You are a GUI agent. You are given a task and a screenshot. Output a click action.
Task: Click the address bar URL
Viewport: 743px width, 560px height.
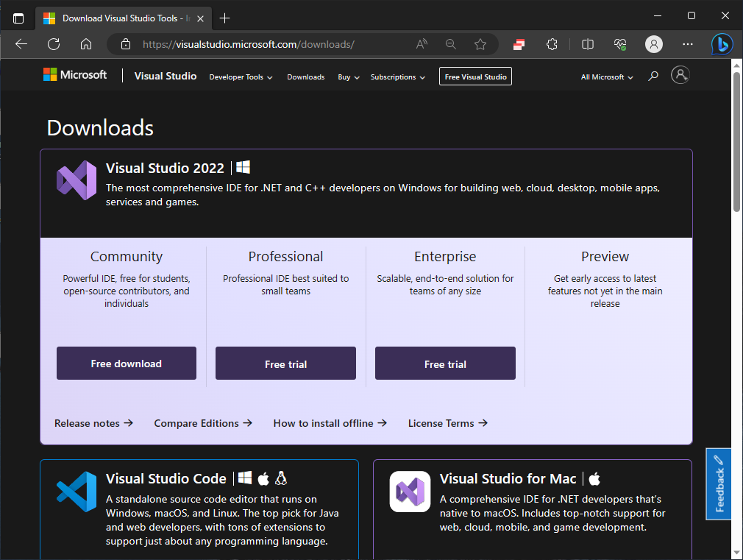pyautogui.click(x=249, y=44)
